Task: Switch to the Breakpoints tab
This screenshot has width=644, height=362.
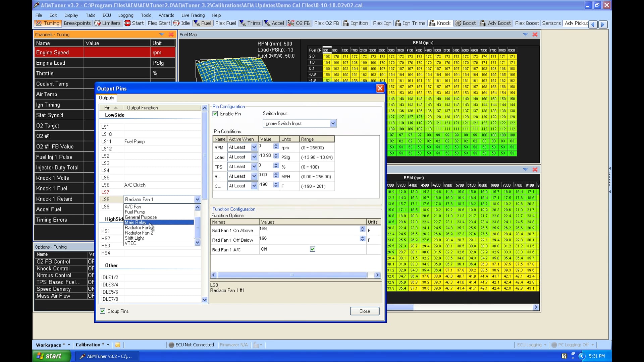Action: (77, 23)
